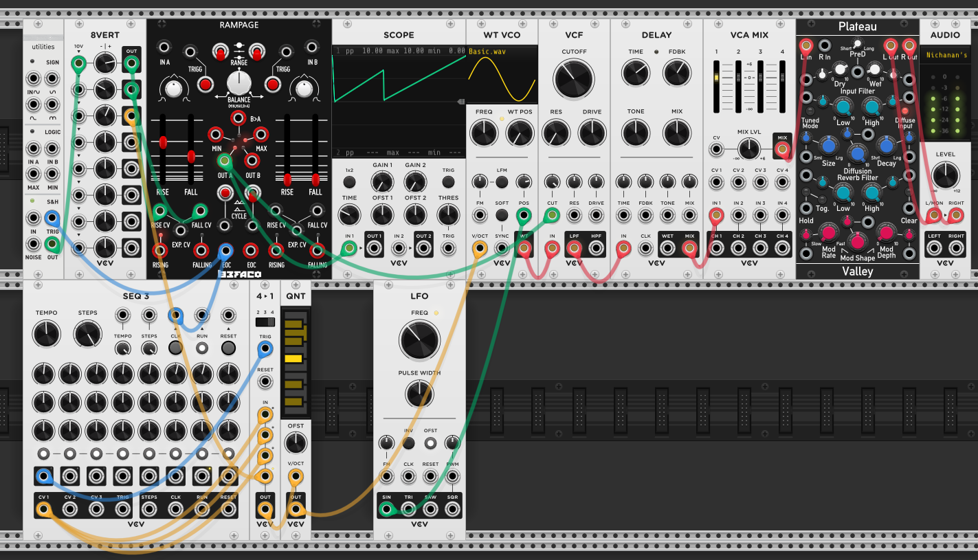Click the LFO PULSE WIDTH knob

(419, 394)
